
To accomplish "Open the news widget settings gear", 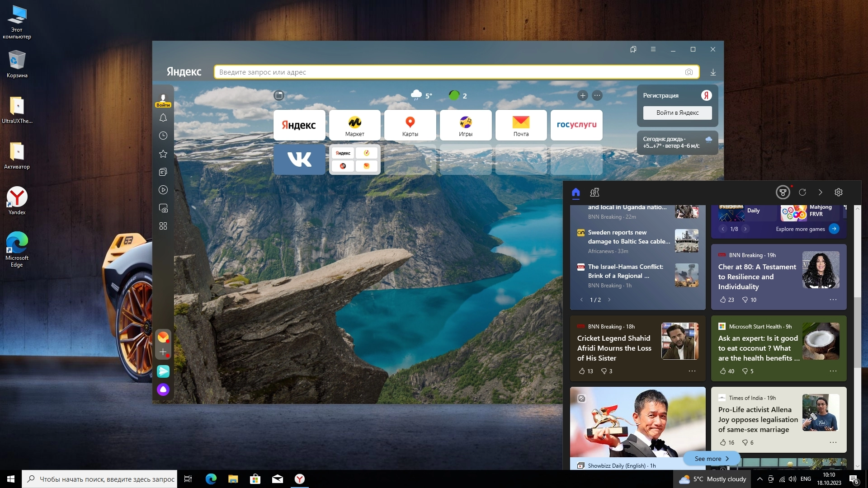I will 839,192.
